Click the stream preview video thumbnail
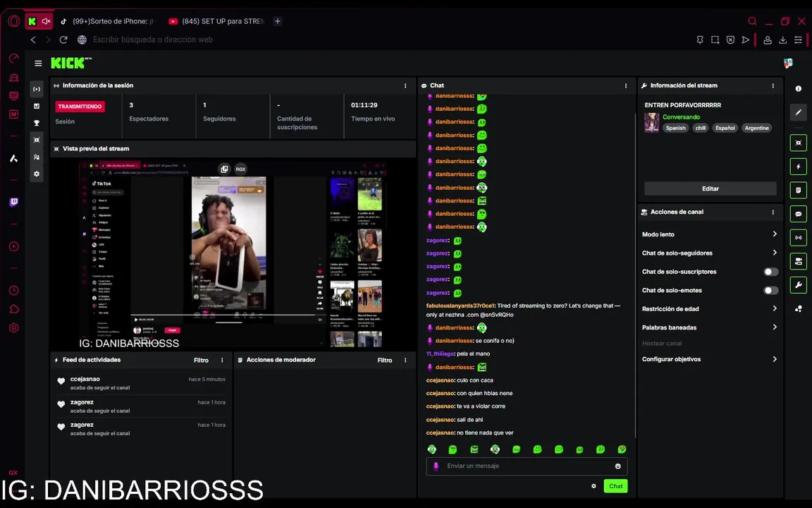812x508 pixels. (x=233, y=254)
